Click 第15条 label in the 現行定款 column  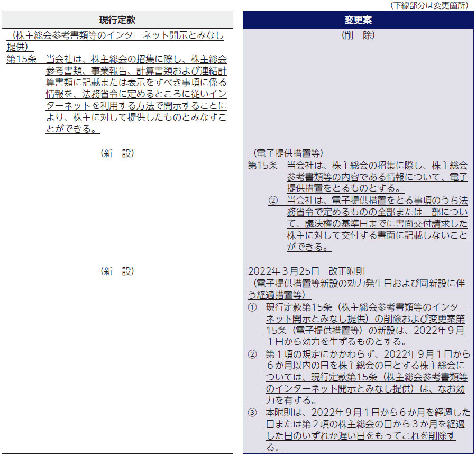tap(22, 59)
